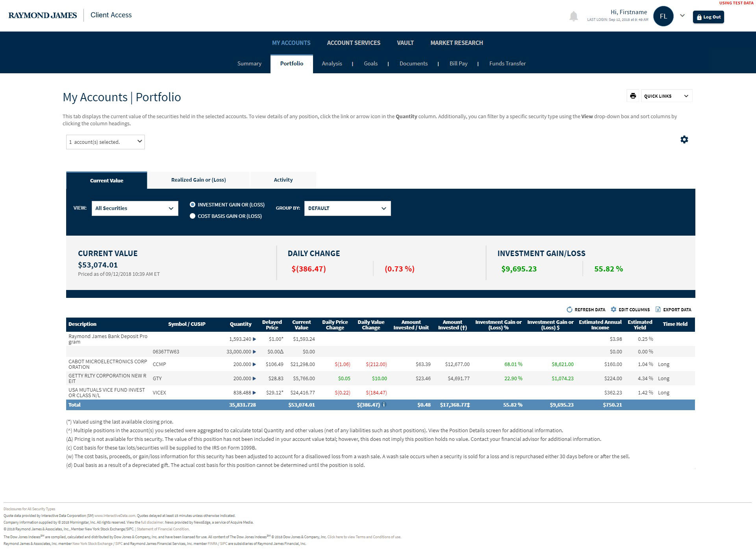
Task: Click the Log Out button
Action: (x=708, y=17)
